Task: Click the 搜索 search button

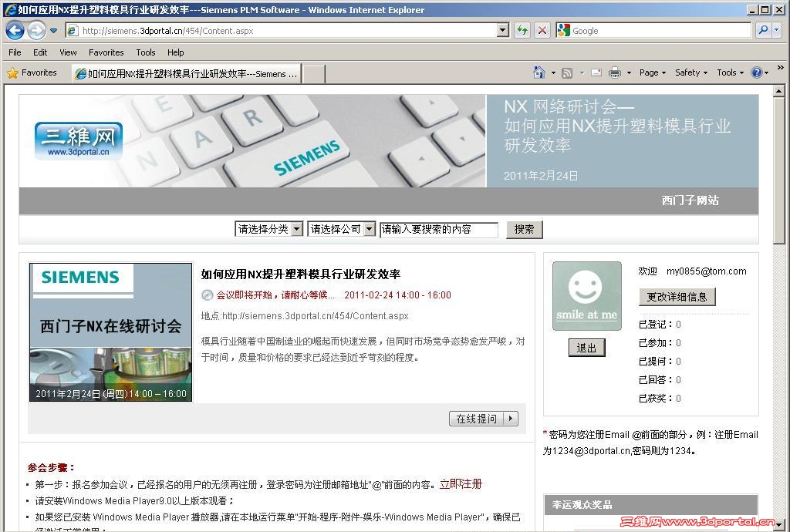Action: (524, 230)
